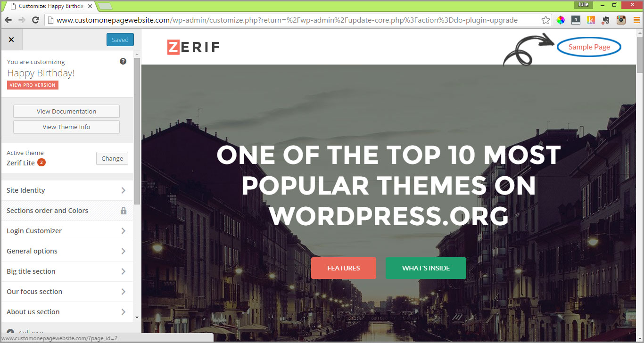Image resolution: width=644 pixels, height=343 pixels.
Task: Click the Julie profile button
Action: 584,5
